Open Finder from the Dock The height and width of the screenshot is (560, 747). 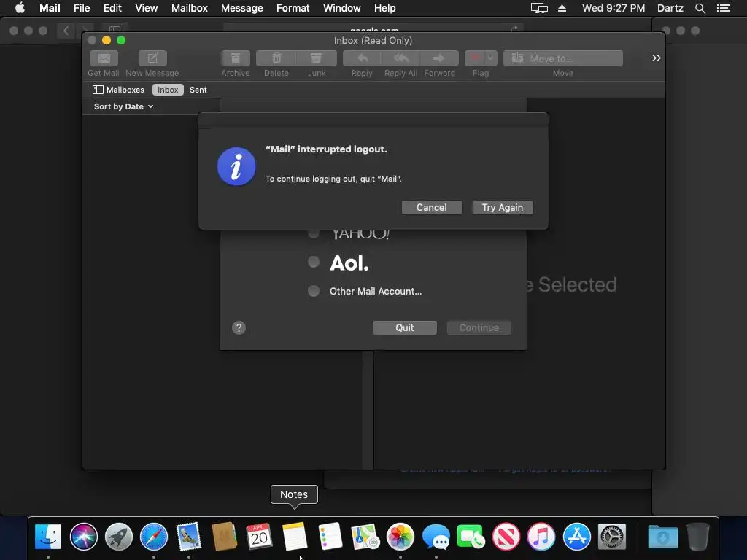tap(48, 536)
